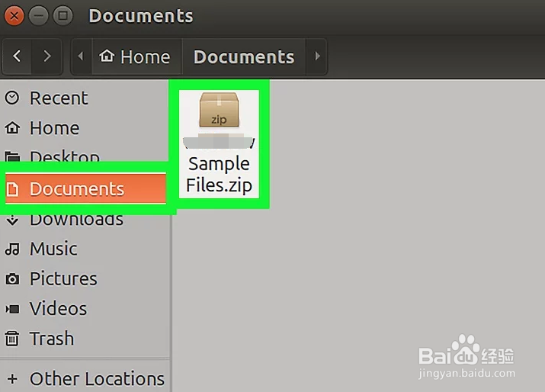The image size is (545, 392).
Task: Click the Recent clock icon in sidebar
Action: click(x=12, y=98)
